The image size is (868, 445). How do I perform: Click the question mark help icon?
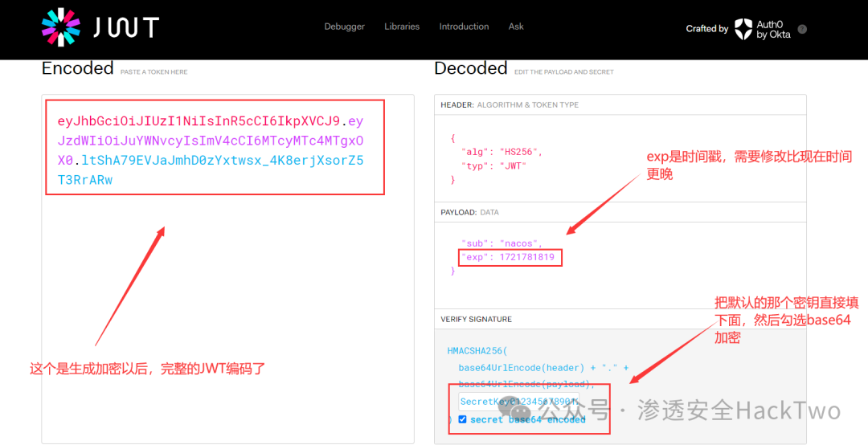[802, 30]
